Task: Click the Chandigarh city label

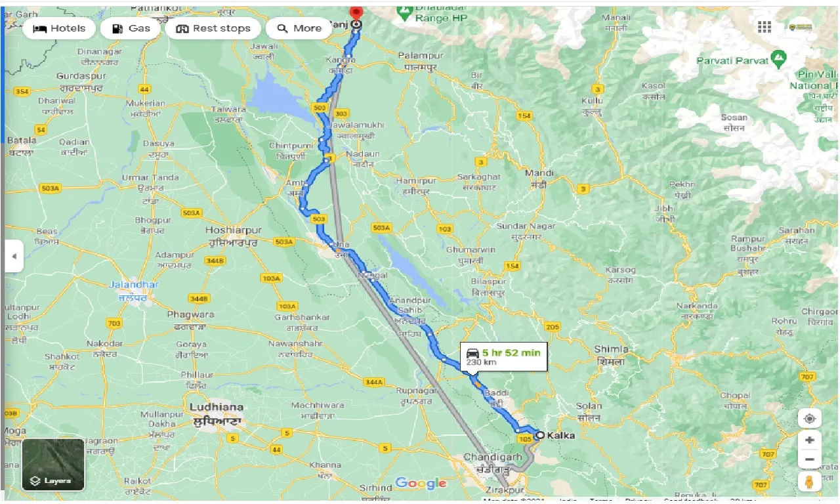Action: point(492,457)
